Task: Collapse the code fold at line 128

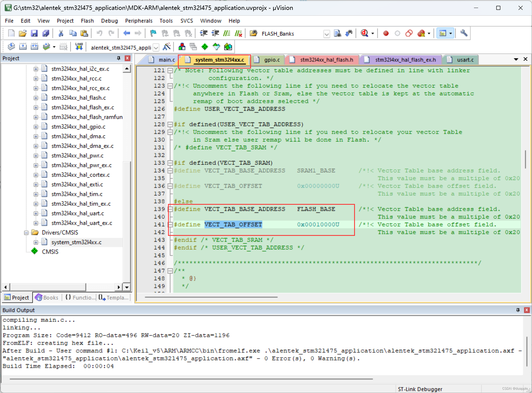Action: 170,124
